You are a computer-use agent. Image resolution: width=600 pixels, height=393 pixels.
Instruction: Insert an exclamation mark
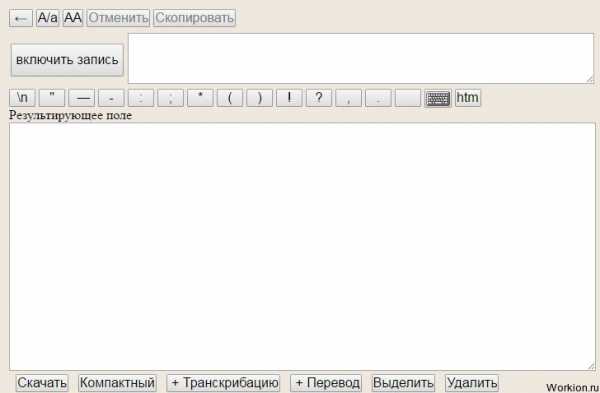point(289,98)
